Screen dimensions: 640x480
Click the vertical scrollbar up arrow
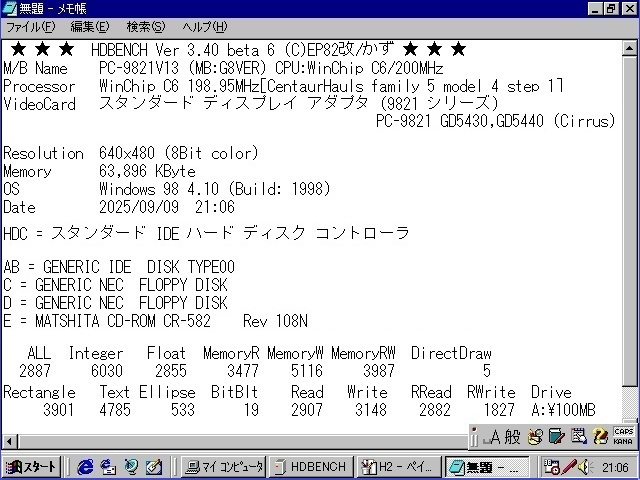629,49
